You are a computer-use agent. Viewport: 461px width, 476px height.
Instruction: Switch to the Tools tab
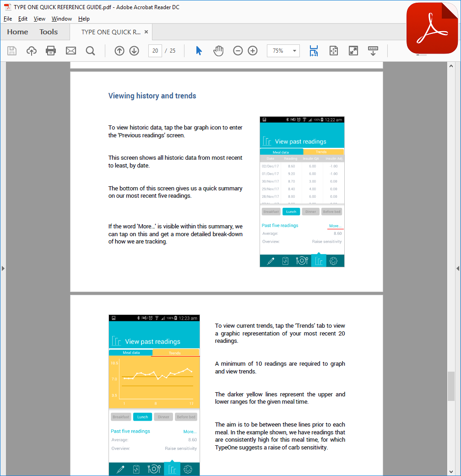[x=49, y=32]
